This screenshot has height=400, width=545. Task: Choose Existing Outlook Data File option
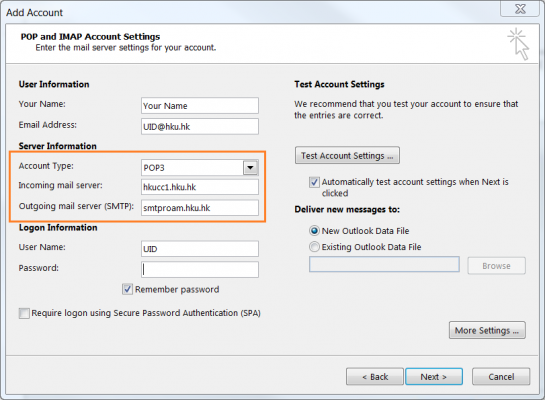[314, 247]
